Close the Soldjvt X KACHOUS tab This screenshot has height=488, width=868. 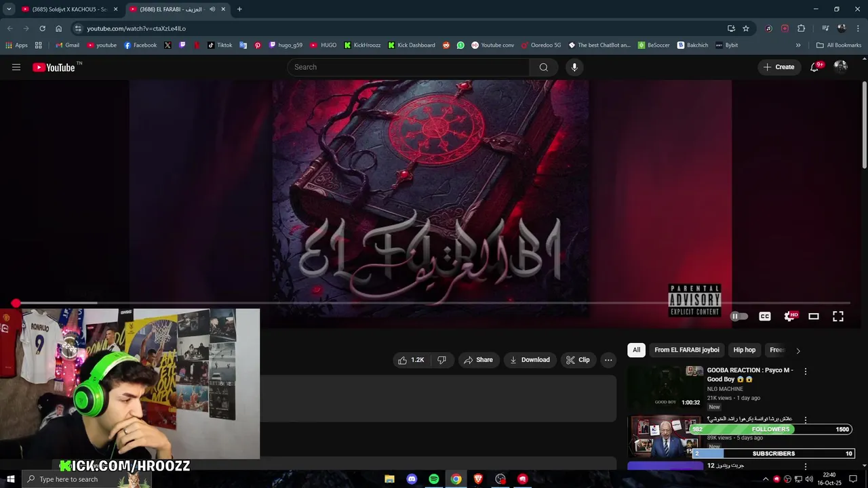point(115,9)
